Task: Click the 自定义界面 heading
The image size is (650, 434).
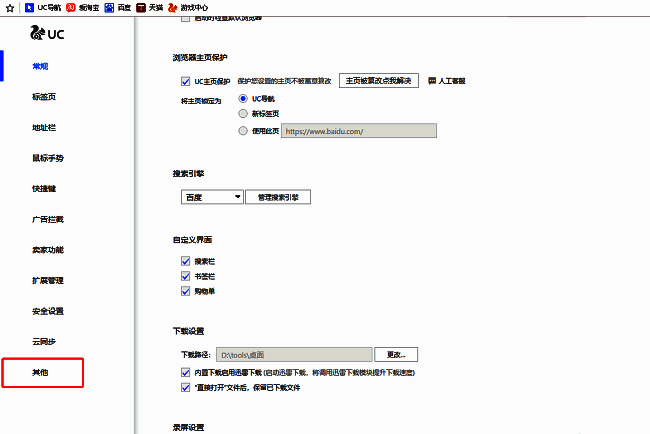Action: coord(192,240)
